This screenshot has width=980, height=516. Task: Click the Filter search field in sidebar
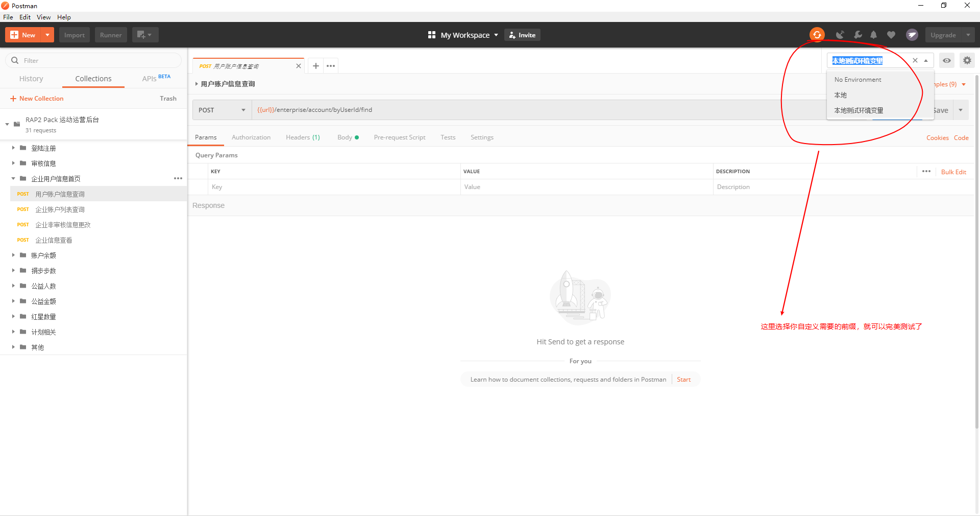92,60
